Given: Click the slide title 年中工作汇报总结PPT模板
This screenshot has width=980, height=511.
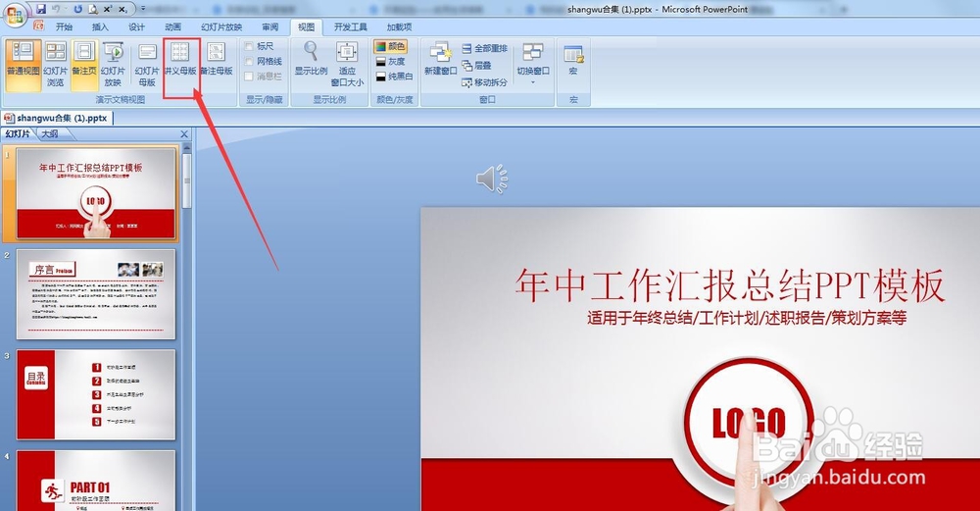Looking at the screenshot, I should pos(729,284).
